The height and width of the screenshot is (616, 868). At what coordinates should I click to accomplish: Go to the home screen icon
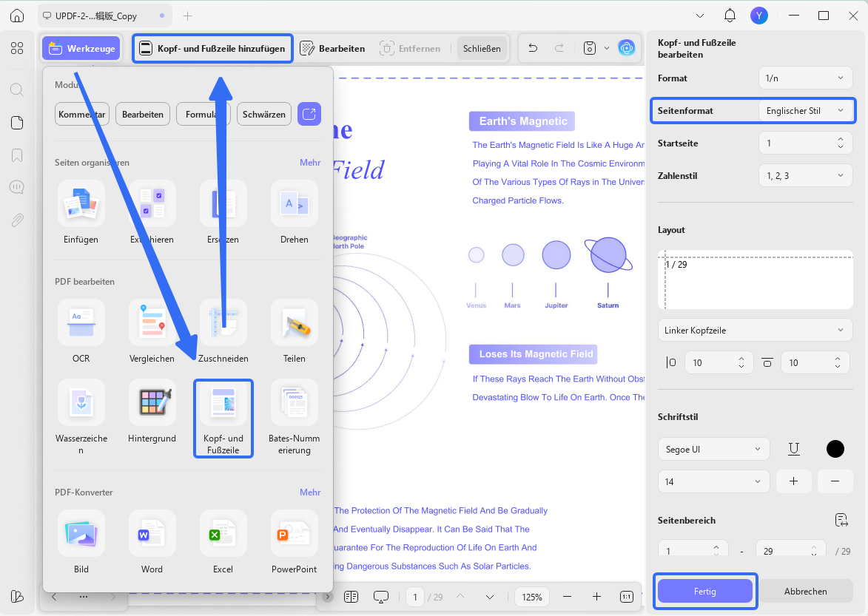click(x=17, y=16)
